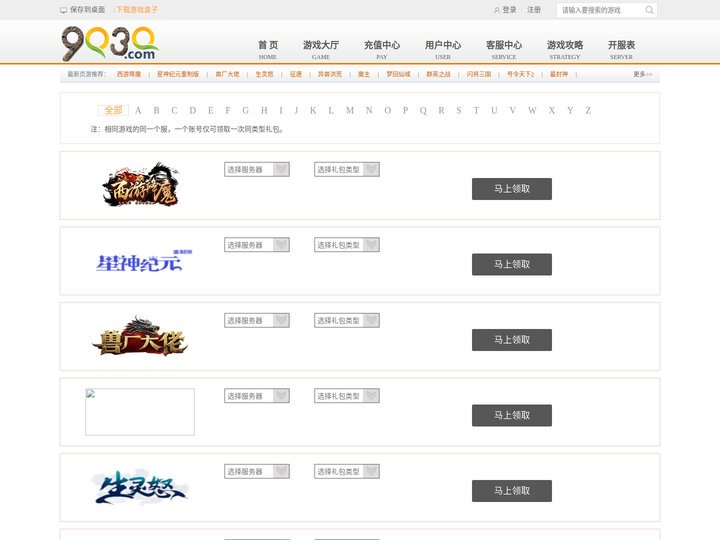The width and height of the screenshot is (720, 540).
Task: Click 马上领取 in broken-image row
Action: (512, 416)
